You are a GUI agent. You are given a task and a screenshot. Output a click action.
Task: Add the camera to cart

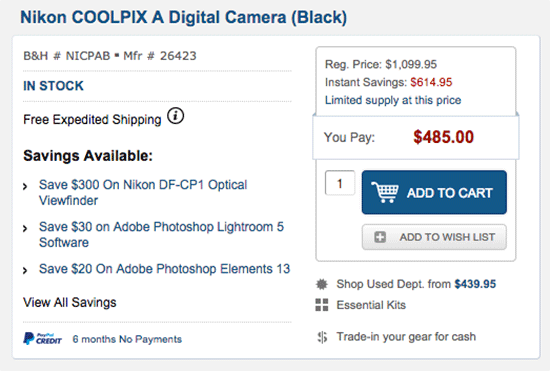point(434,192)
